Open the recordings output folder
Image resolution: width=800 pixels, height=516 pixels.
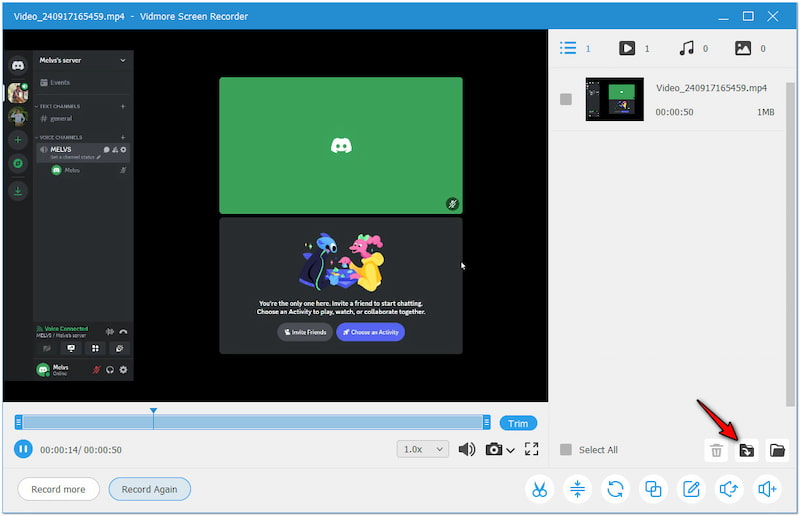(x=776, y=450)
